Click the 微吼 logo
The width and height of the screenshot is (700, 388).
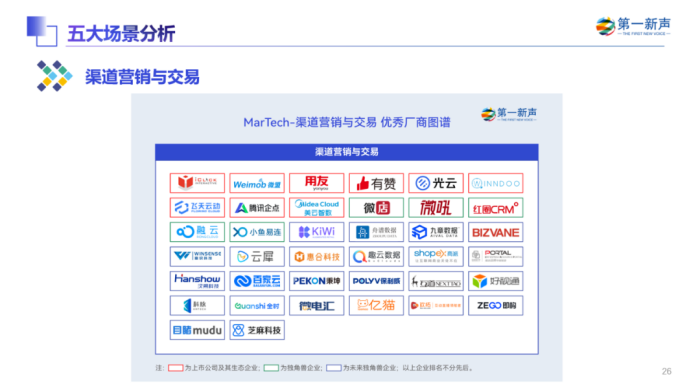pos(436,208)
